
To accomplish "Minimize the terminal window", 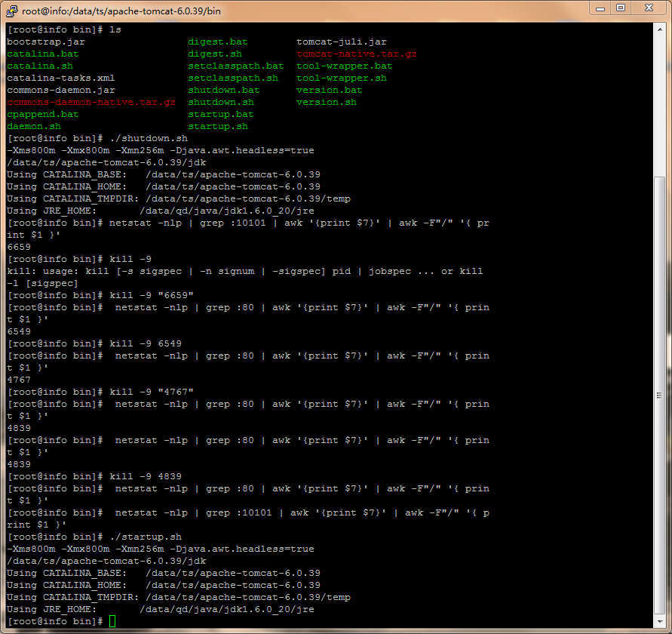I will pyautogui.click(x=600, y=8).
